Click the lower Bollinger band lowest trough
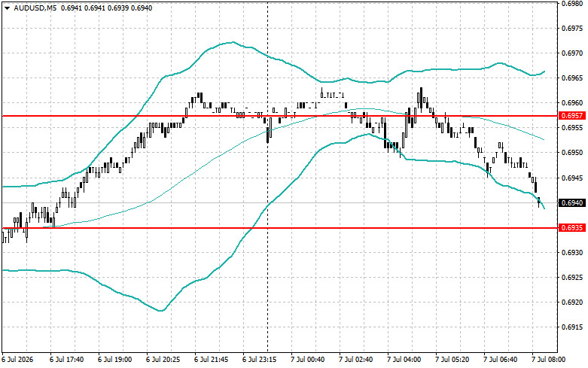Viewport: 588px width, 368px height. [161, 310]
